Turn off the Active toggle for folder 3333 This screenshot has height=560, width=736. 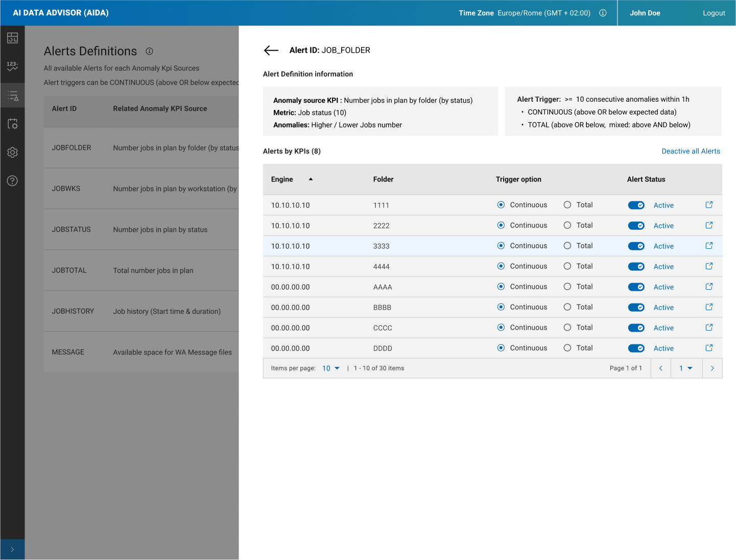pos(636,246)
